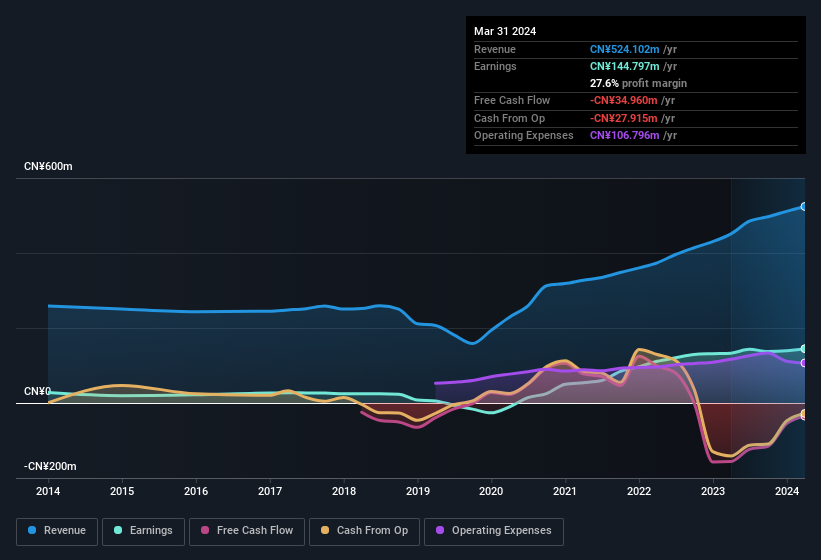Click the 2014 x-axis year label
This screenshot has width=821, height=560.
click(x=48, y=491)
